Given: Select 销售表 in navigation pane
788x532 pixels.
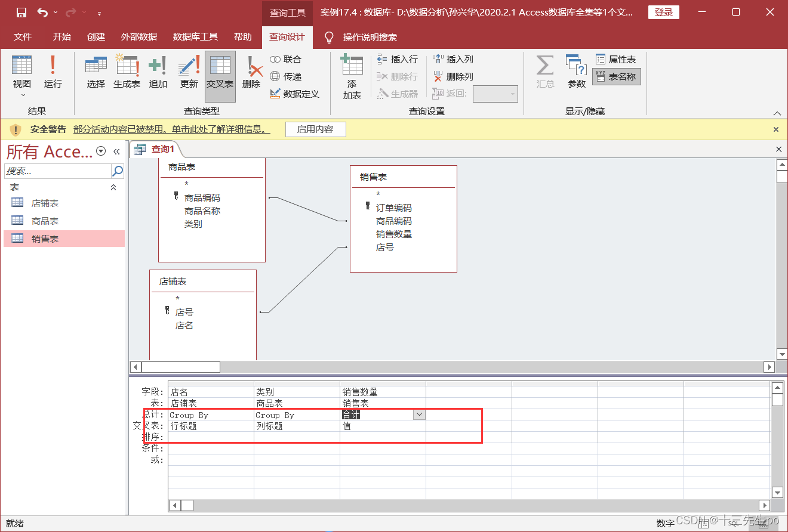Looking at the screenshot, I should 64,239.
